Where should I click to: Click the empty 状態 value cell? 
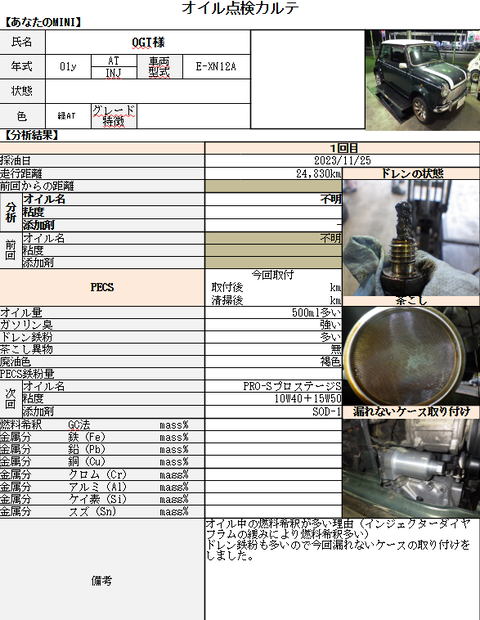[148, 91]
